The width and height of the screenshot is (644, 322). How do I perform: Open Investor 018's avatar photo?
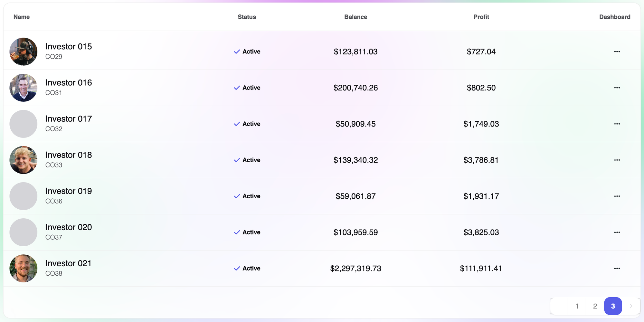24,160
